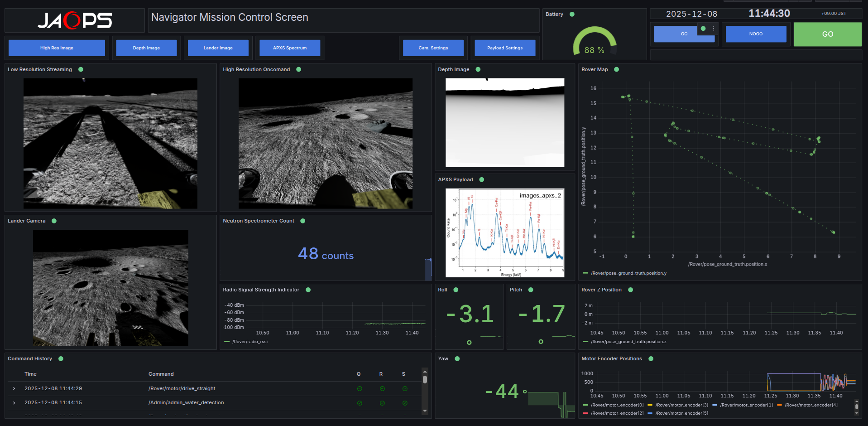Toggle the motor_encoder[1] legend series
This screenshot has height=426, width=868.
747,405
